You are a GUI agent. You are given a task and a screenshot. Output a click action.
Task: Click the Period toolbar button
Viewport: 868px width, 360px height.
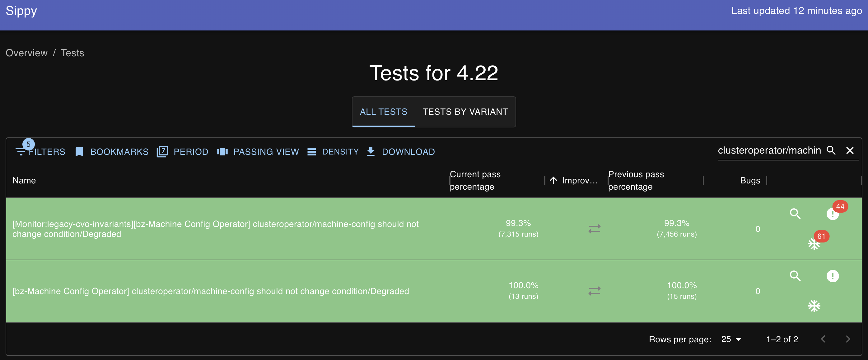[x=182, y=152]
